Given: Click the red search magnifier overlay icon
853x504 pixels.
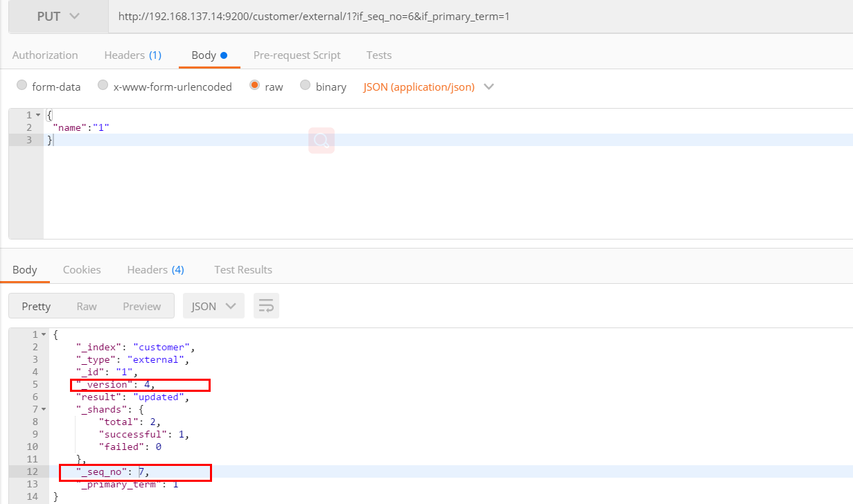Looking at the screenshot, I should click(x=321, y=141).
